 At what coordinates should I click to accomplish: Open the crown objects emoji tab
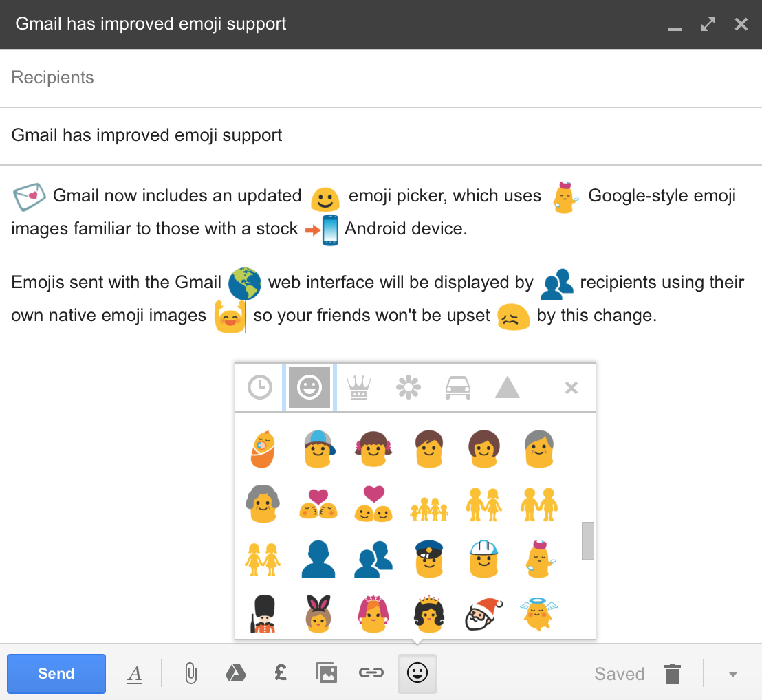tap(358, 388)
